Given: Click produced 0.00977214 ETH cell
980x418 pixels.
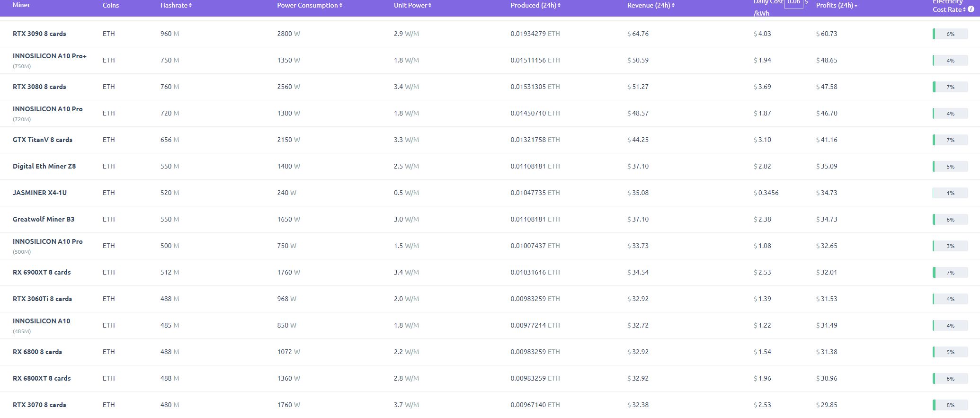Looking at the screenshot, I should pos(535,325).
